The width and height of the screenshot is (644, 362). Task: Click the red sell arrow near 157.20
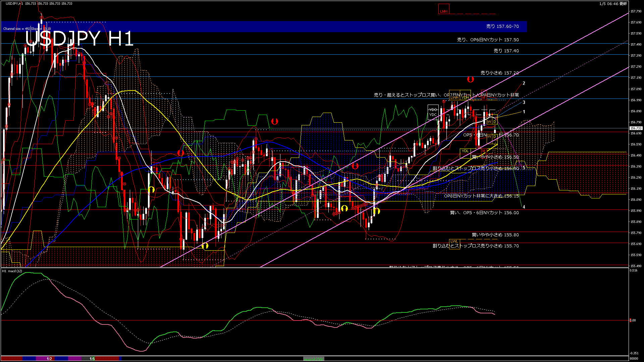[x=471, y=79]
